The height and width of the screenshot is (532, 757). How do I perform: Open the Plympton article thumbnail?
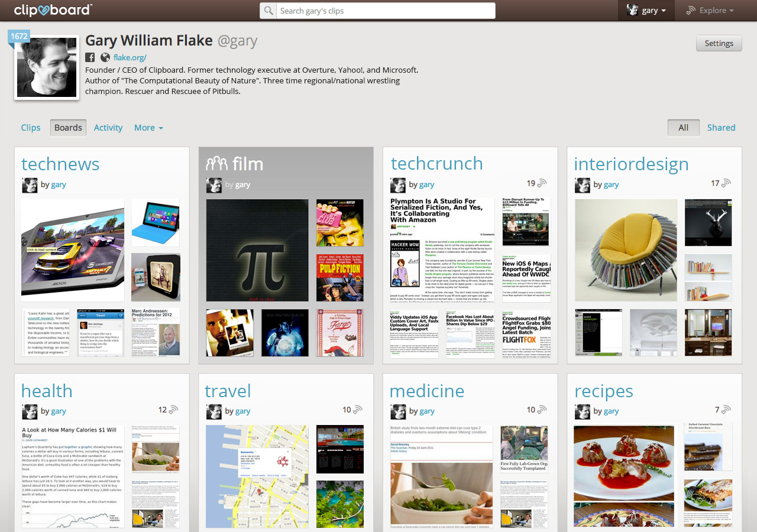point(442,250)
